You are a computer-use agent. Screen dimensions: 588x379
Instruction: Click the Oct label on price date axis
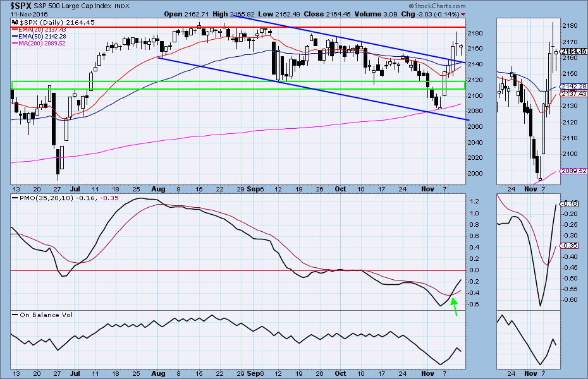click(341, 189)
